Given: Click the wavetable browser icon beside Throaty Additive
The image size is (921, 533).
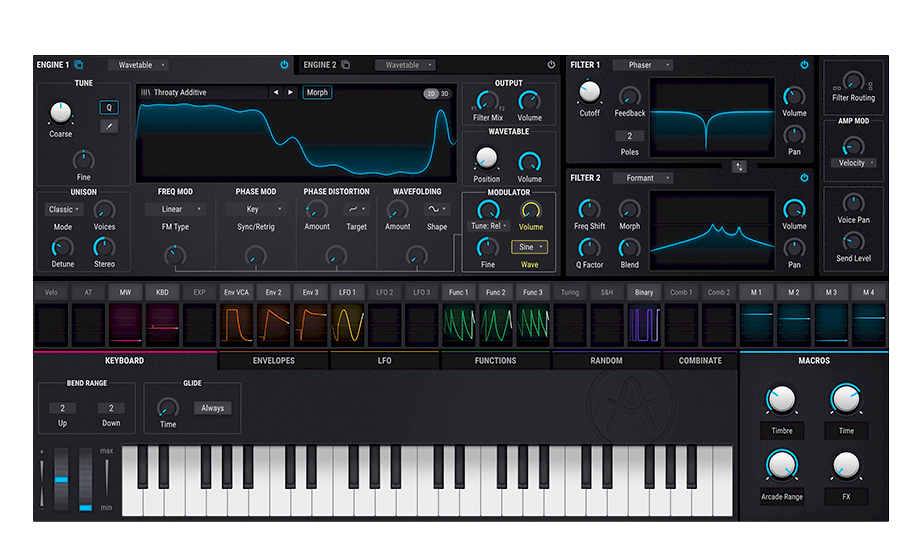Looking at the screenshot, I should click(x=146, y=93).
